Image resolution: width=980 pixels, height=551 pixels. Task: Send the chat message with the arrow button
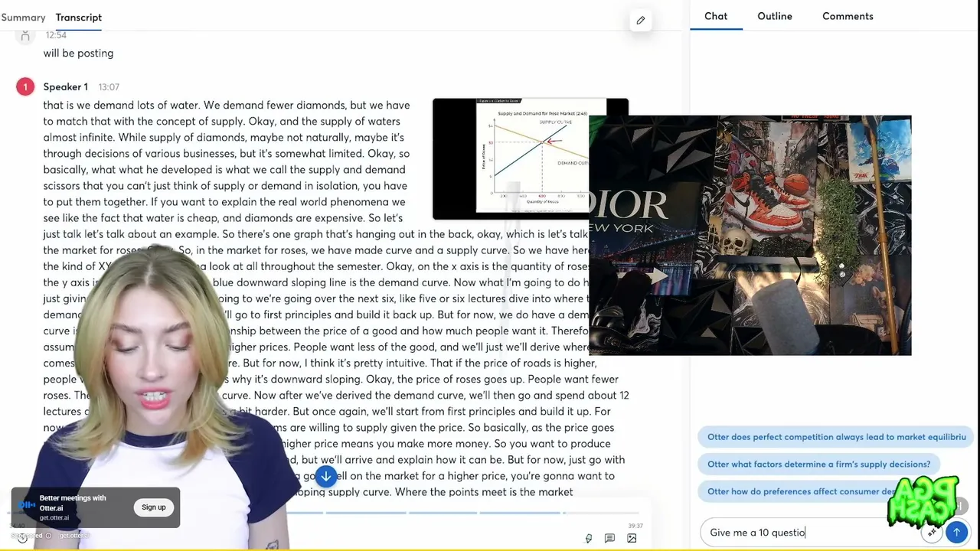pos(956,532)
